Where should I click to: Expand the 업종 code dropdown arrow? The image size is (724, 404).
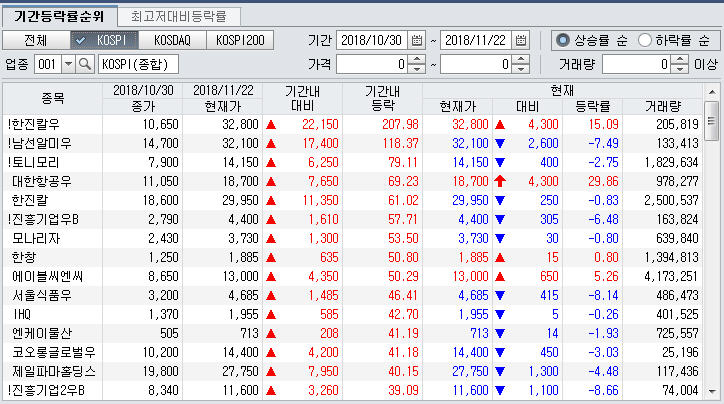click(68, 64)
